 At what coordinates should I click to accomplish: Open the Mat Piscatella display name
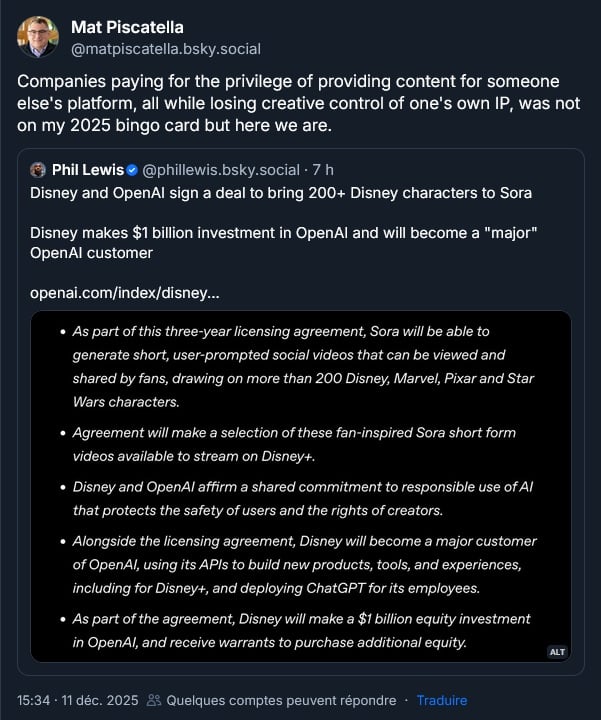point(127,27)
